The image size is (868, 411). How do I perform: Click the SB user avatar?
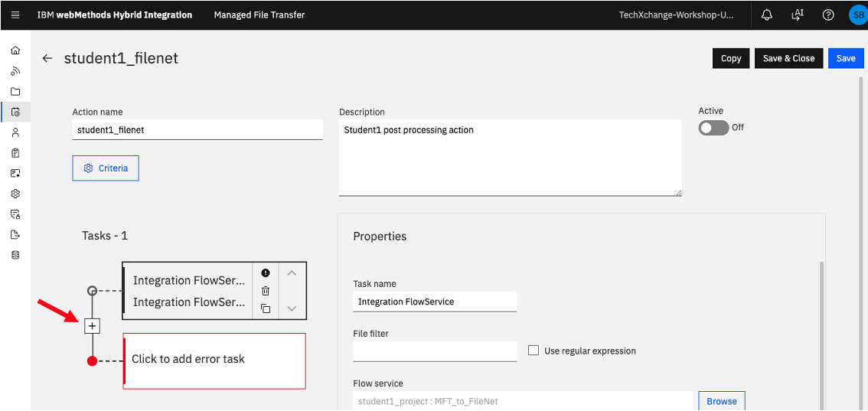857,15
